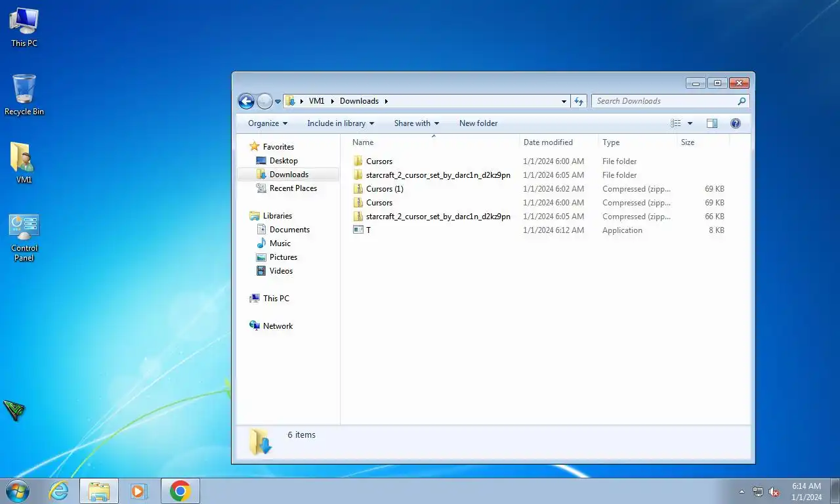The width and height of the screenshot is (840, 504).
Task: Show hidden icons in system tray
Action: click(x=742, y=492)
